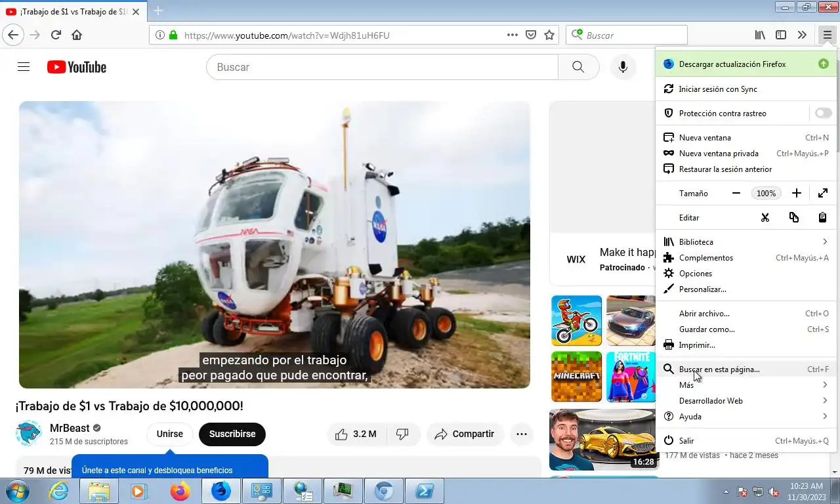Go back with the browser back arrow

click(13, 35)
